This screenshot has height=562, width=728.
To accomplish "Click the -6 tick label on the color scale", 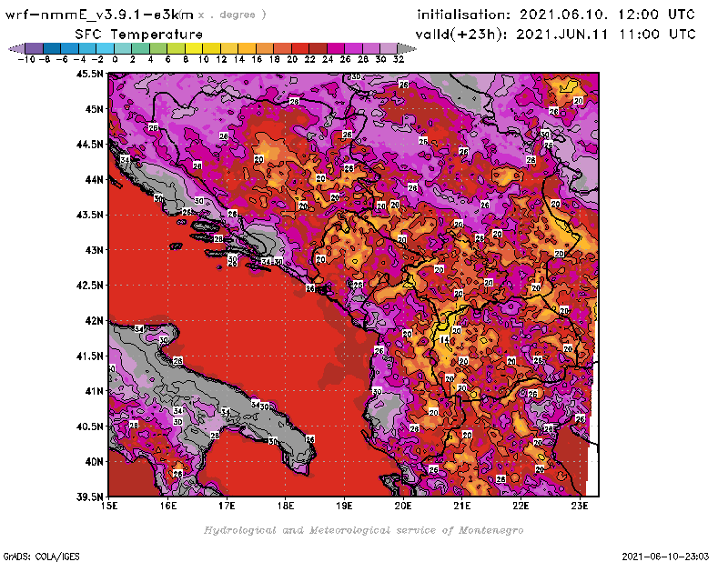I will [62, 59].
